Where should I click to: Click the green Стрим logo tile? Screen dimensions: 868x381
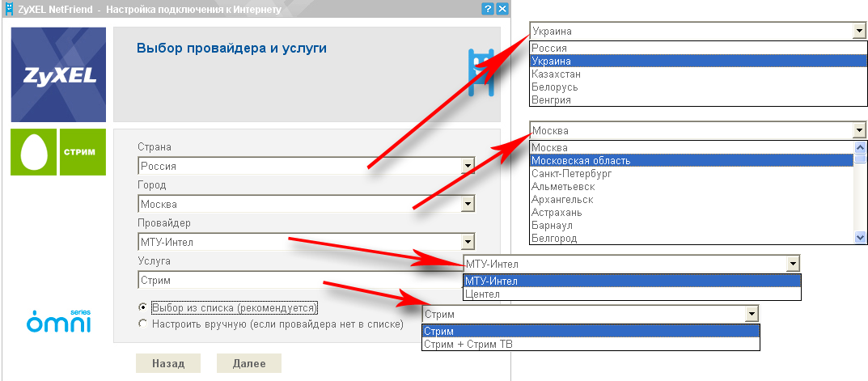(83, 152)
